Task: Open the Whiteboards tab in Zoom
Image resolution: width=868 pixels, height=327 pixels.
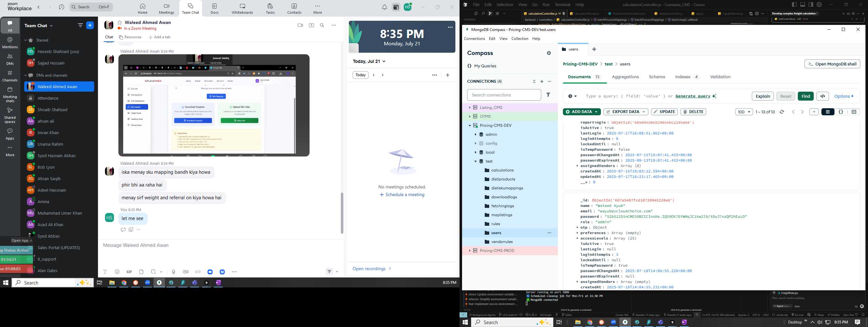Action: pos(242,9)
